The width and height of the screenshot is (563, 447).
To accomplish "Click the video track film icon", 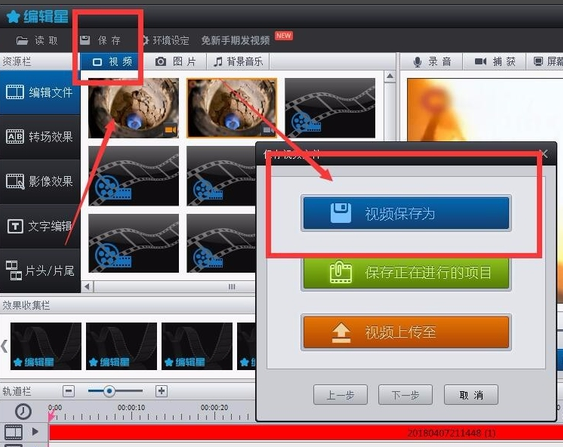I will click(14, 432).
